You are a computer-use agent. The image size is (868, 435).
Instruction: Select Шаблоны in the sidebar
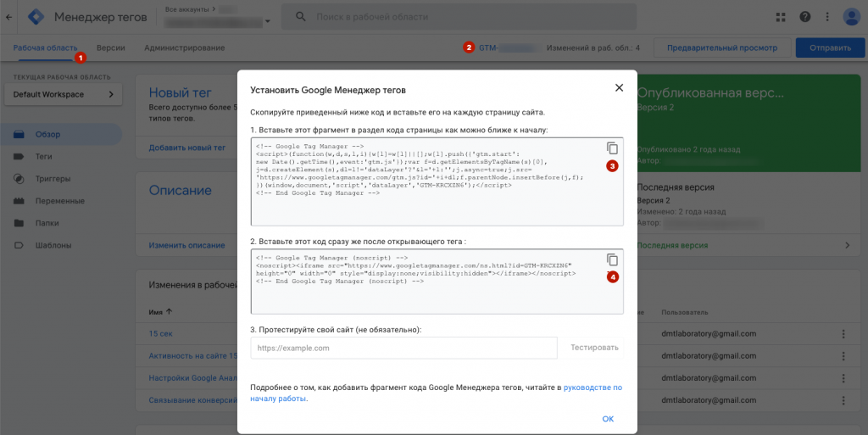point(53,245)
